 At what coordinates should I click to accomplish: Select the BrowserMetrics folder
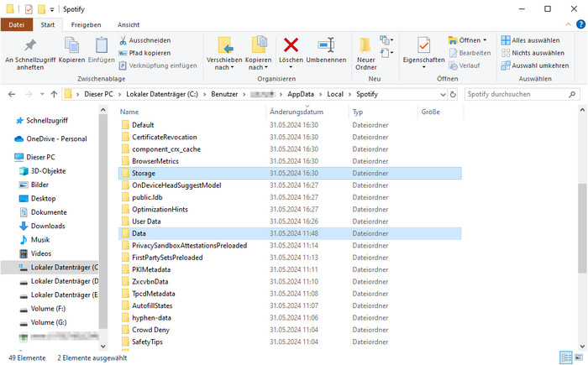click(155, 161)
